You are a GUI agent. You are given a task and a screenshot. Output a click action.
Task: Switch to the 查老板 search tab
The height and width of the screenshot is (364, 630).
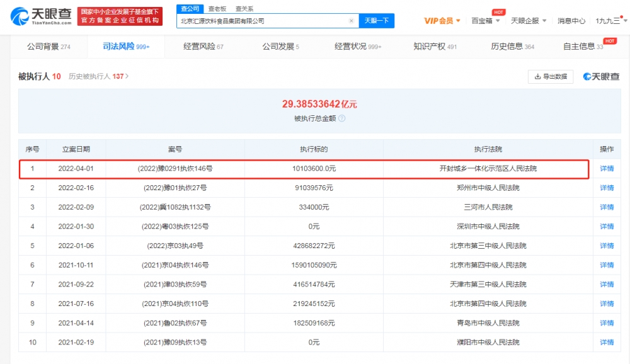[x=217, y=9]
